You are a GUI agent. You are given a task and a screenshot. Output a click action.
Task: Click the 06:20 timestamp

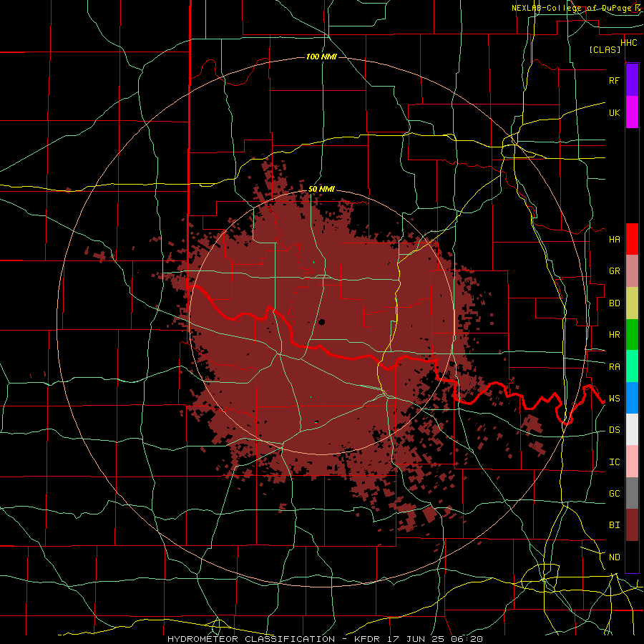coord(466,639)
